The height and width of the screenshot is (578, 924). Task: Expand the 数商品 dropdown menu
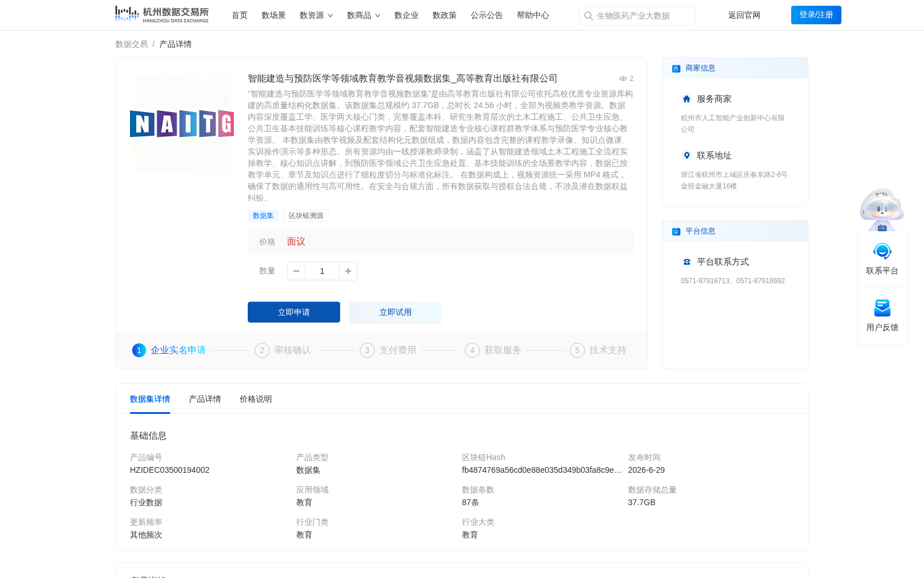(x=363, y=16)
